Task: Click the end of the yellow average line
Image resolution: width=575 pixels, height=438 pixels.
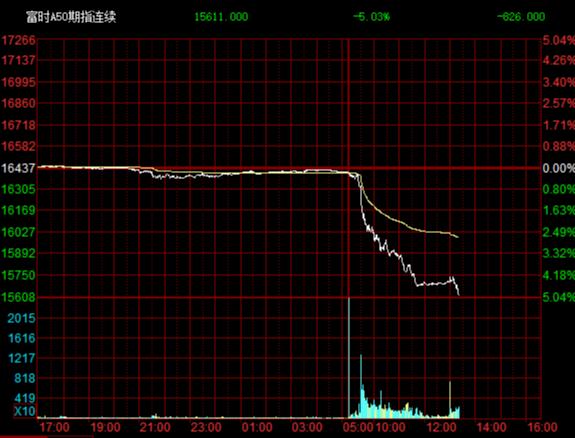Action: [x=458, y=237]
